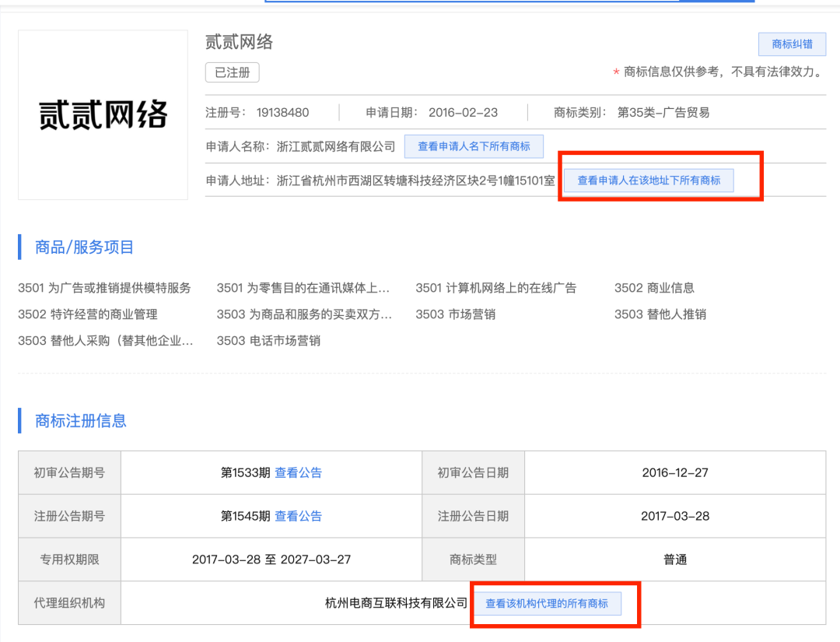
Task: Select the 贰贰网络 trademark title
Action: pos(239,42)
